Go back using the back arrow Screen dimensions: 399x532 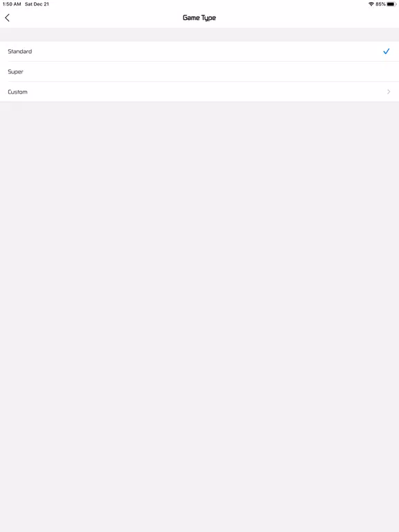(7, 17)
